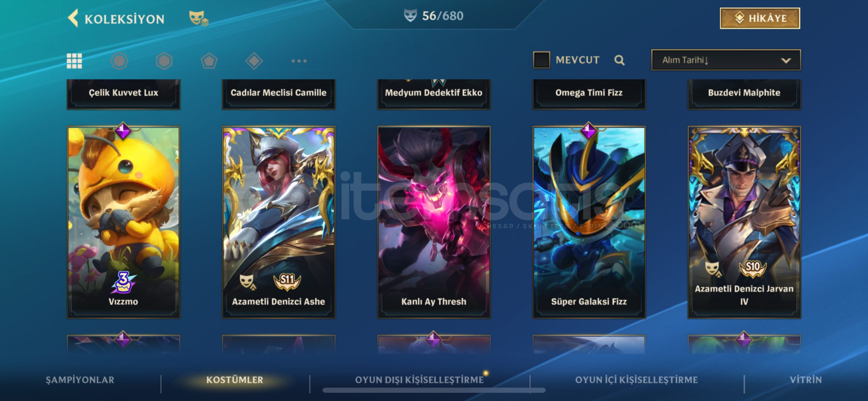Screen dimensions: 868x401
Task: Go back using the Koleksiyon arrow
Action: (x=73, y=18)
